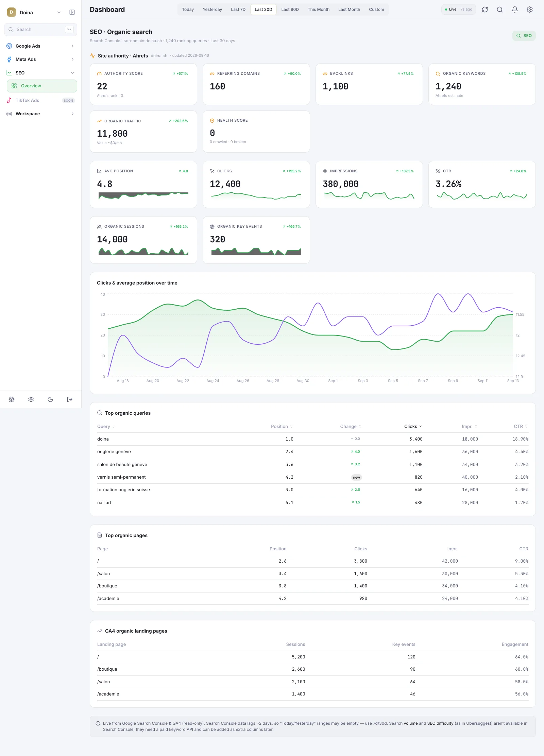The width and height of the screenshot is (544, 756).
Task: Open notifications bell icon
Action: [515, 10]
